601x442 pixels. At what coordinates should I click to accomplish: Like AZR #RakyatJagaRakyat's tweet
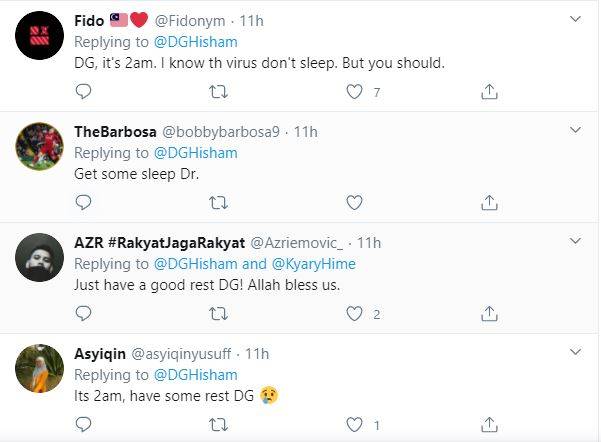point(353,314)
